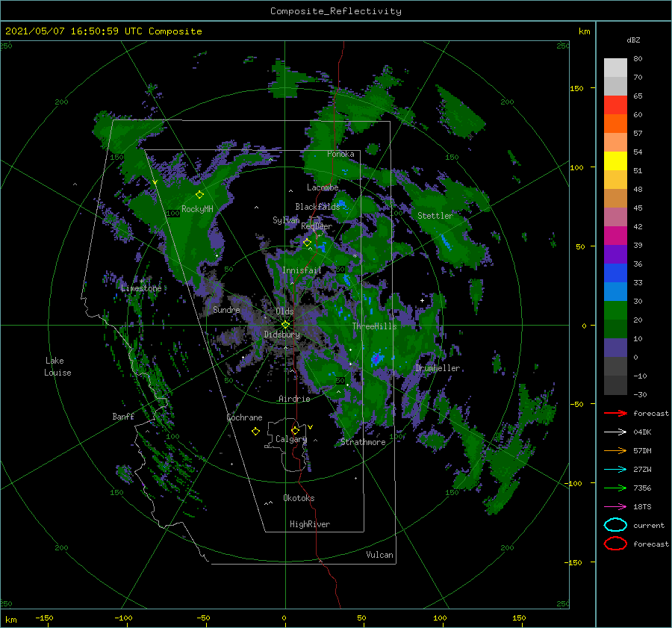Click the dBZ legend heading

point(633,40)
